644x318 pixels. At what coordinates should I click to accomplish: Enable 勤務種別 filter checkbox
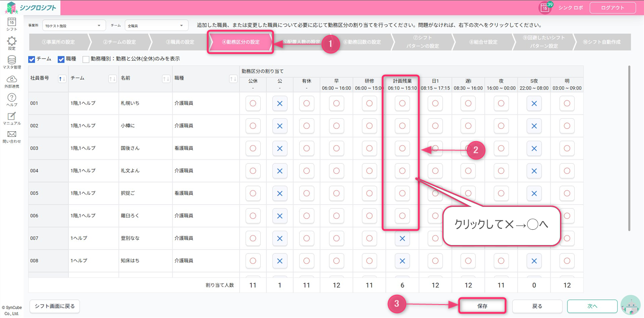(x=86, y=59)
